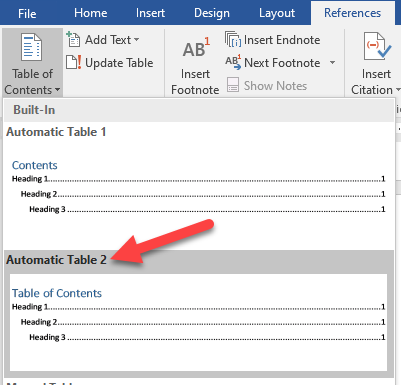Open the Insert Citation dropdown arrow
This screenshot has height=385, width=401.
397,90
